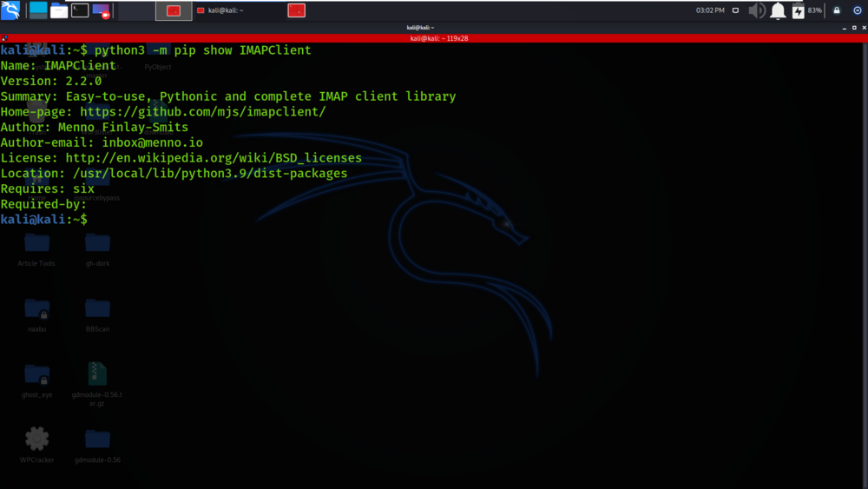Open the volume speaker control
The height and width of the screenshot is (489, 868).
click(757, 10)
